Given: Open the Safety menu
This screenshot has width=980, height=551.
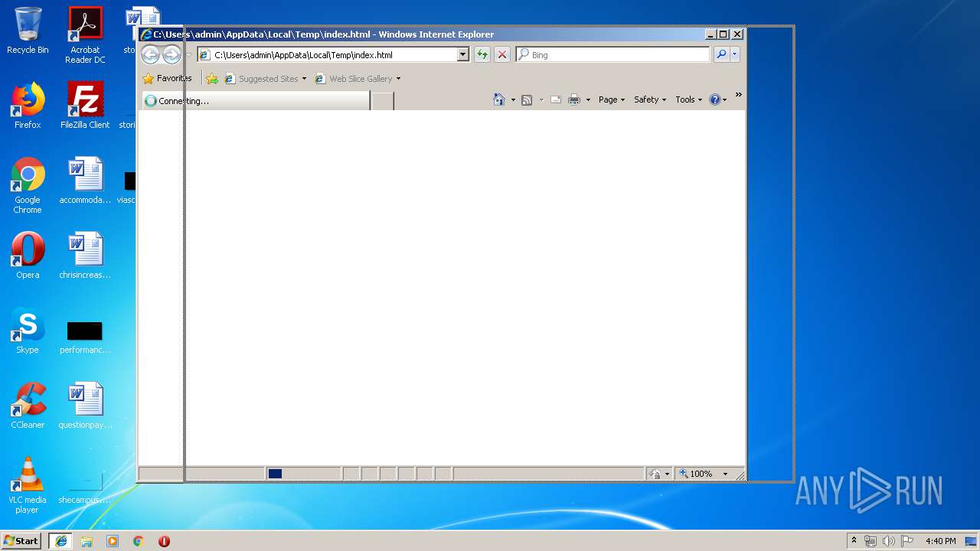Looking at the screenshot, I should 650,99.
